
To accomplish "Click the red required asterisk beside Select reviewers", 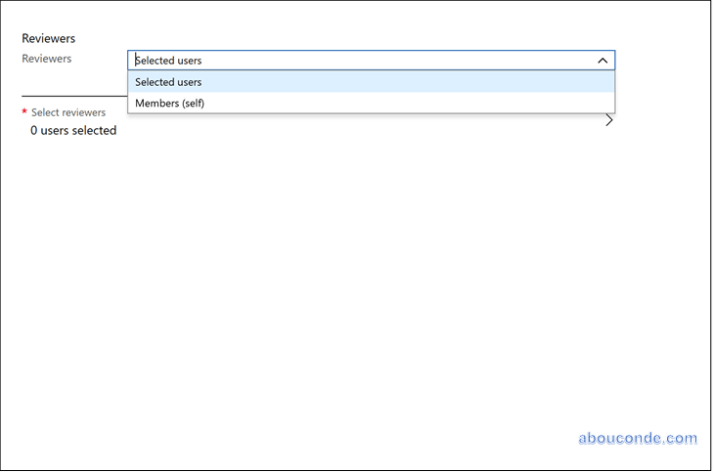I will point(24,113).
